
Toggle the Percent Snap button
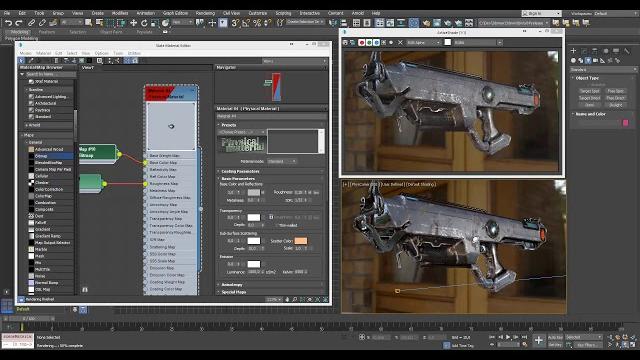(257, 23)
